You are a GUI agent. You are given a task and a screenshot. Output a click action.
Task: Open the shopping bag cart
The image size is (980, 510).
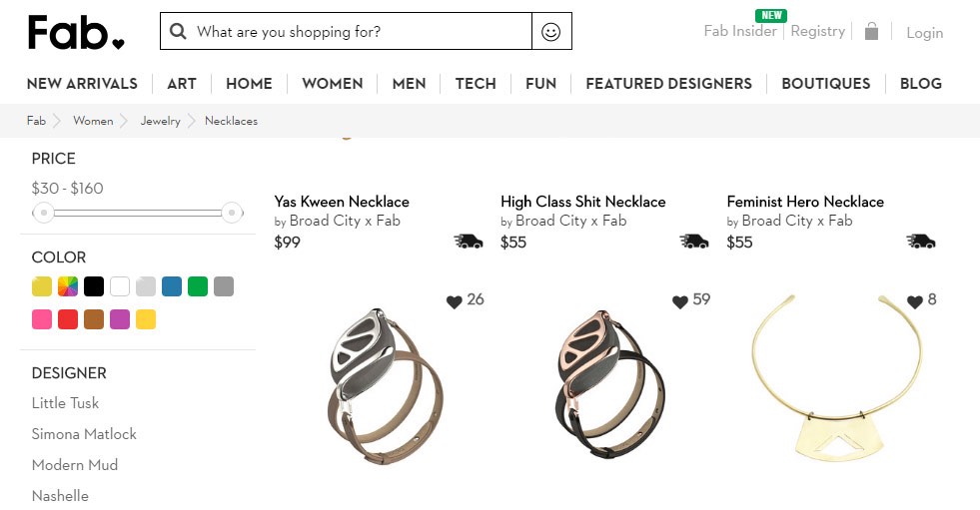[x=871, y=31]
